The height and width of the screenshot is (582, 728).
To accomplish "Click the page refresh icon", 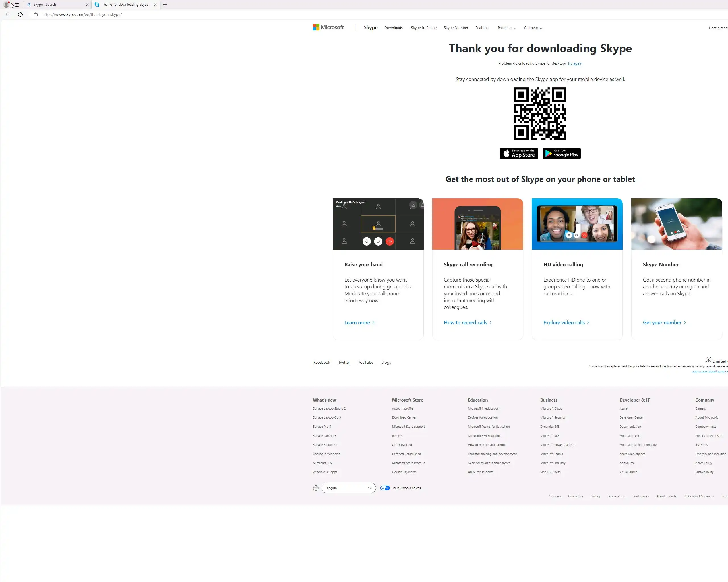I will 20,14.
